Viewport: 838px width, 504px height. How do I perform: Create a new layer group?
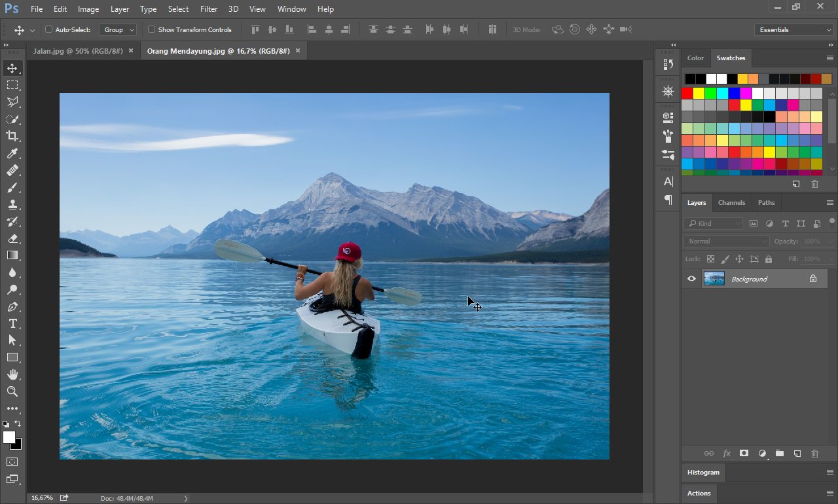coord(779,453)
